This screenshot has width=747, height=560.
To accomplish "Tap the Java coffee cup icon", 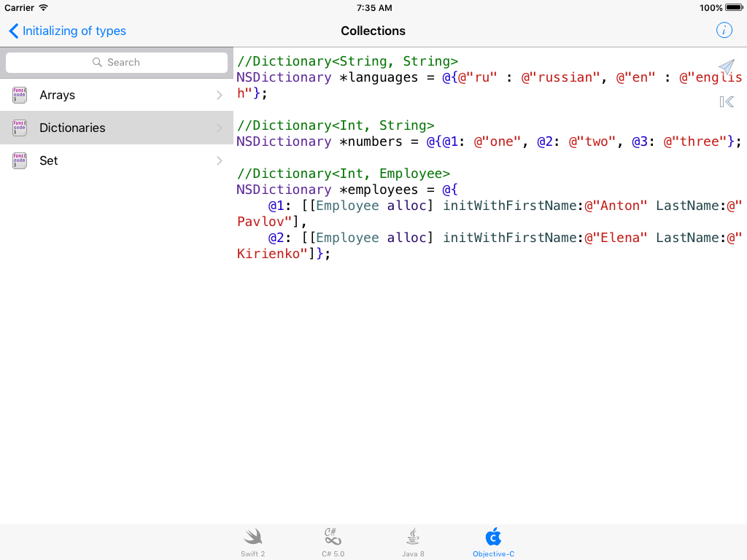I will [x=413, y=537].
